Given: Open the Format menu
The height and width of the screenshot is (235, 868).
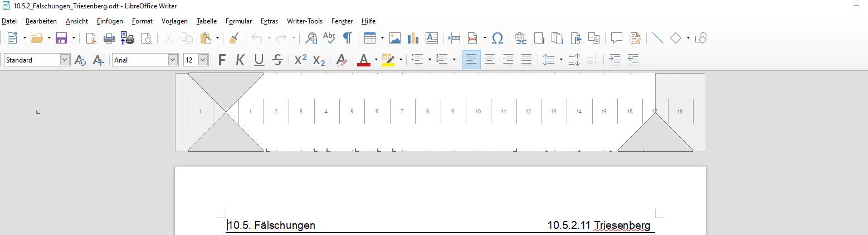Looking at the screenshot, I should (143, 21).
